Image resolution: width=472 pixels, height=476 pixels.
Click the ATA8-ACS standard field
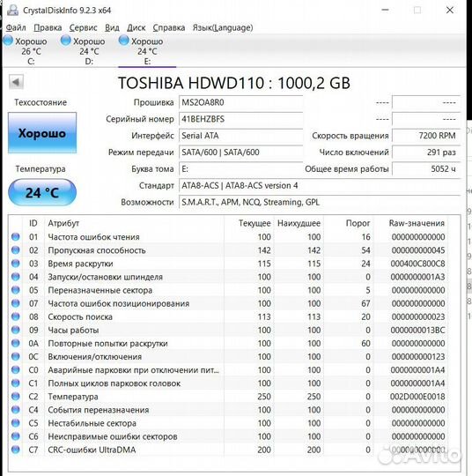click(320, 185)
